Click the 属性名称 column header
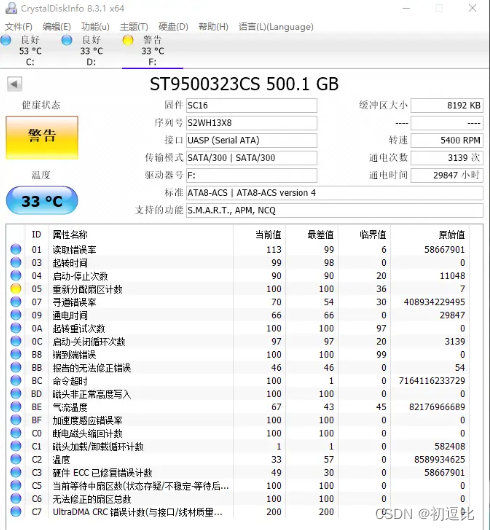 pyautogui.click(x=141, y=235)
